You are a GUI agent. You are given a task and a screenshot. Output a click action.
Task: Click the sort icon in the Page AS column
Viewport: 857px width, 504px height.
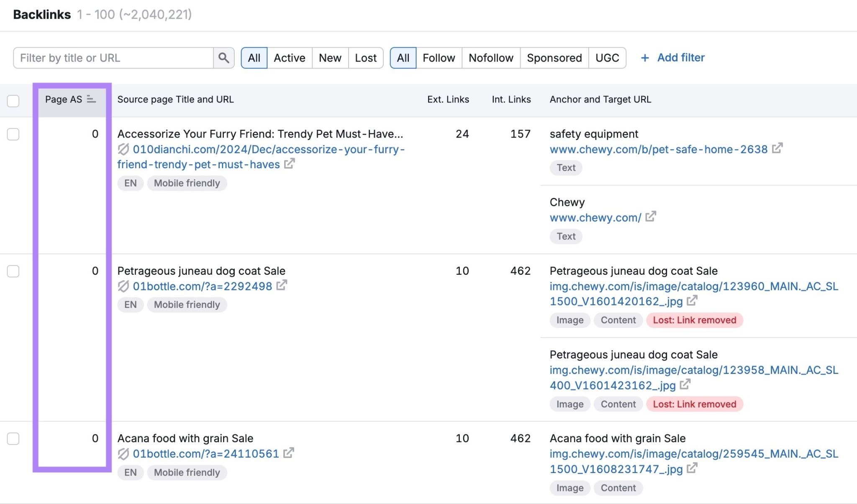click(90, 99)
